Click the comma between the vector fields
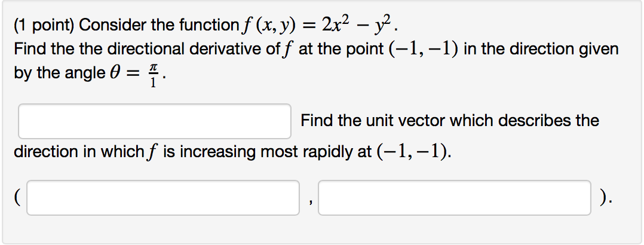The width and height of the screenshot is (644, 245). [x=308, y=202]
